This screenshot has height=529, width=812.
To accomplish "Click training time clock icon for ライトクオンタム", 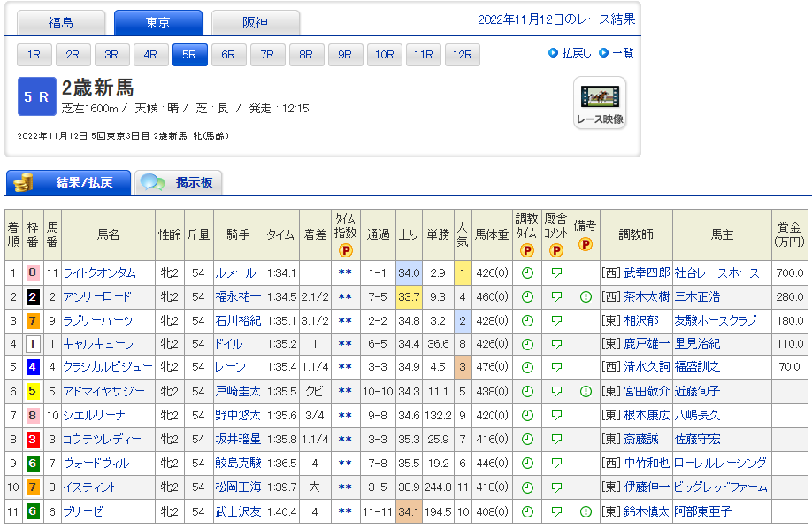I will 526,273.
